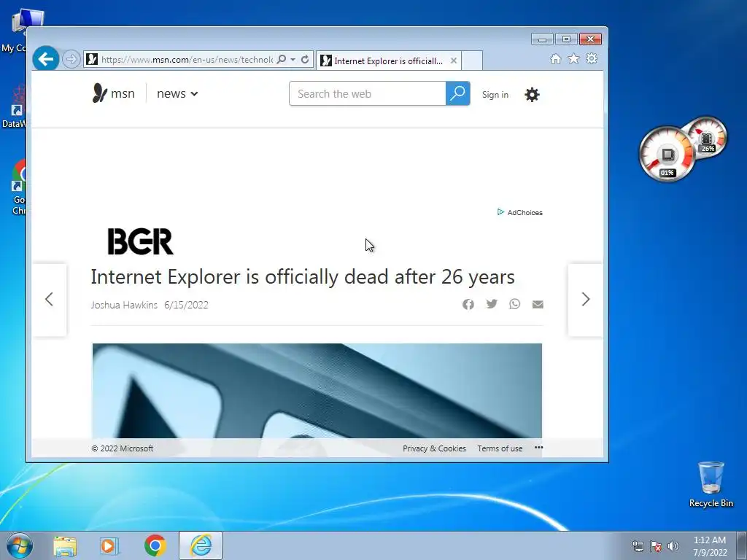Open the browser Home page icon
Image resolution: width=747 pixels, height=560 pixels.
555,58
